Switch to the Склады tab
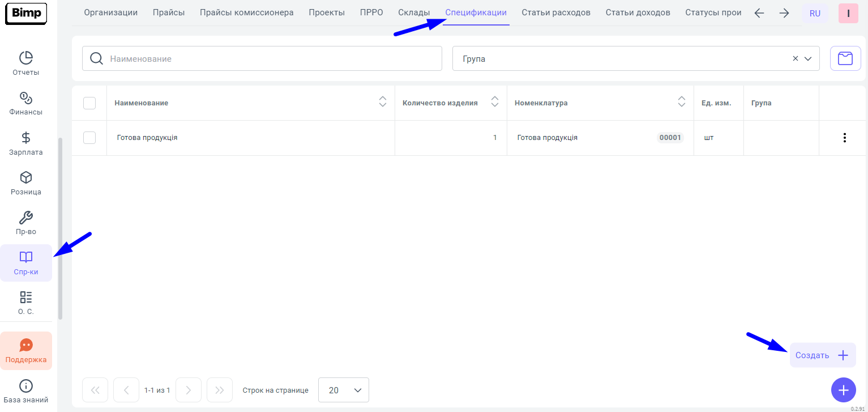 (x=414, y=12)
